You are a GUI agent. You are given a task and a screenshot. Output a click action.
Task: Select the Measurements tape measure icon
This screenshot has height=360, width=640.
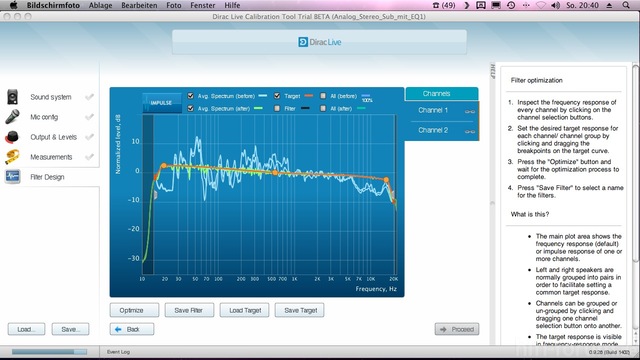12,157
